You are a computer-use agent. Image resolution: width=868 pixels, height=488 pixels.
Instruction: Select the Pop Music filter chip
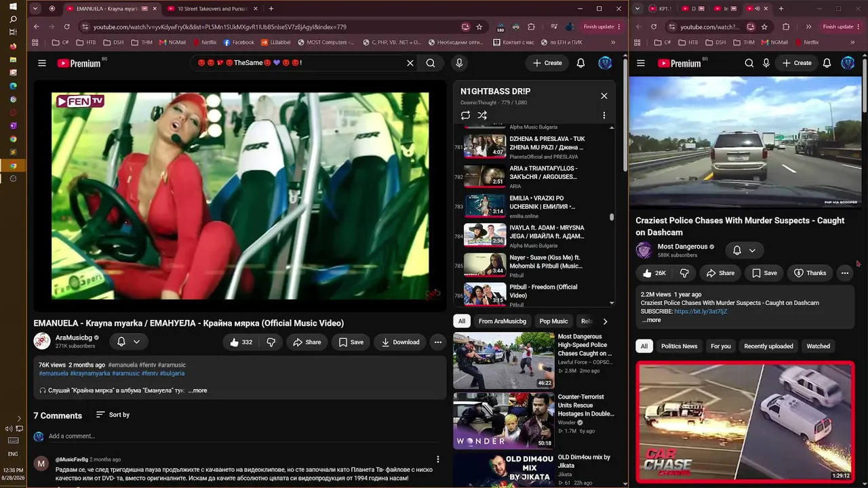[553, 321]
